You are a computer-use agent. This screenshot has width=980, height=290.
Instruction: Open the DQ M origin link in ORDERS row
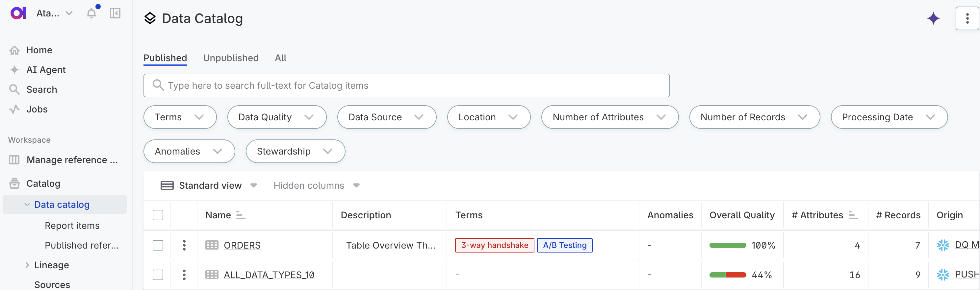(x=967, y=245)
